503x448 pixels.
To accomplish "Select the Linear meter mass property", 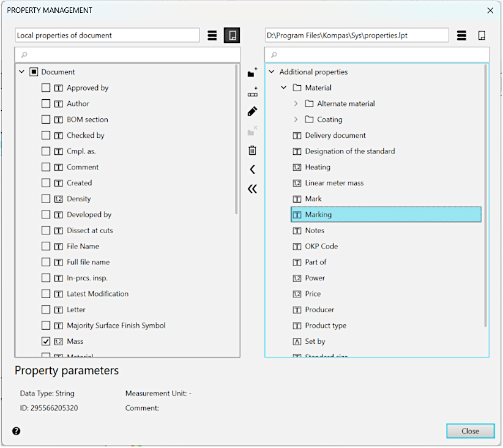I will [x=334, y=183].
